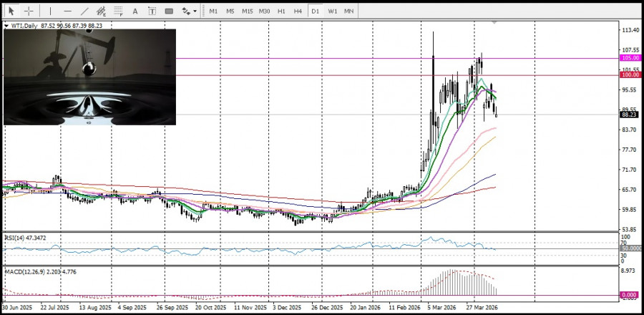Click the oil pump thumbnail image
Viewport: 644px width, 315px height.
click(x=89, y=77)
